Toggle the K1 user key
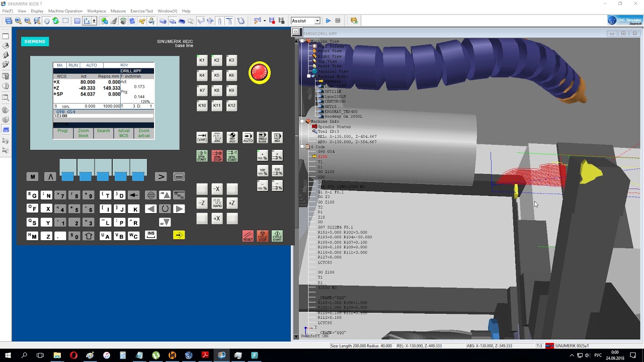 [x=202, y=60]
